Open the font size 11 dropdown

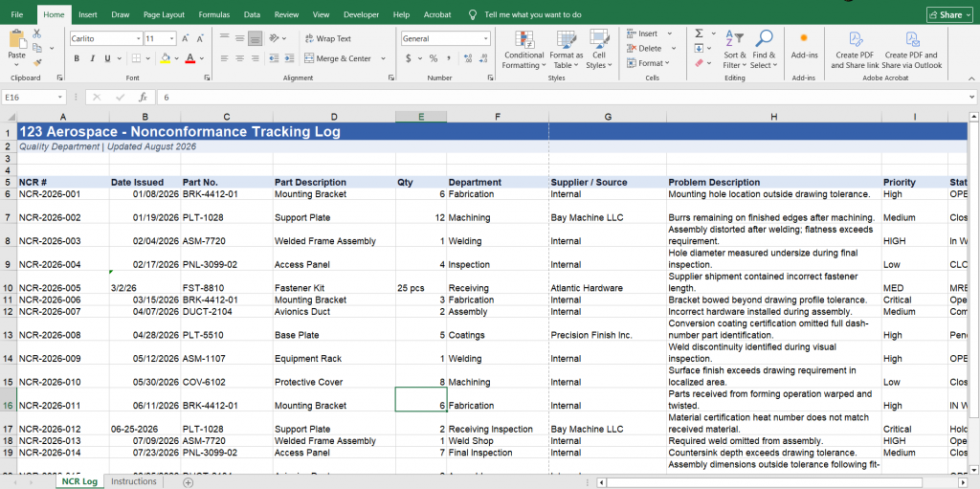tap(172, 39)
